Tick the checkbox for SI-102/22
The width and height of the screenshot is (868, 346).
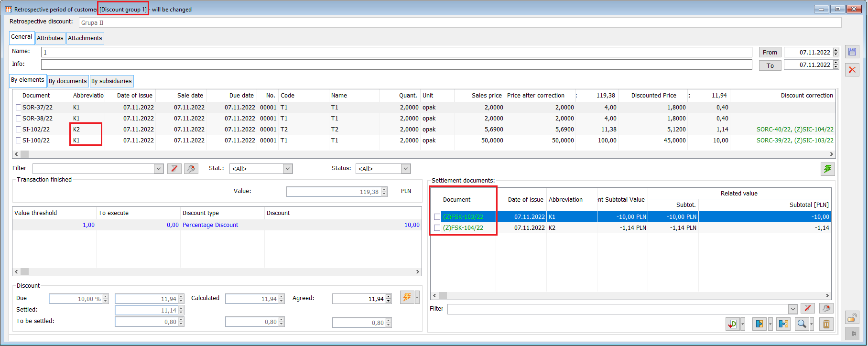point(18,130)
